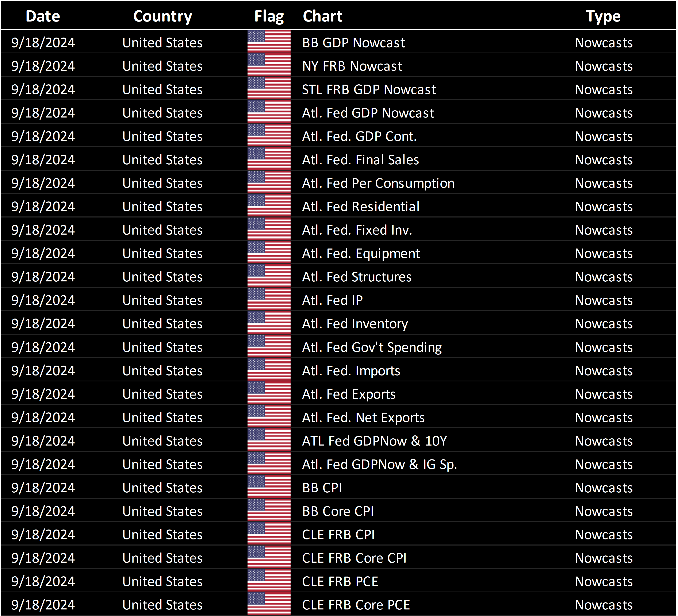The image size is (678, 616).
Task: Open the ATL Fed GDPNow & 10Y chart
Action: (x=374, y=440)
